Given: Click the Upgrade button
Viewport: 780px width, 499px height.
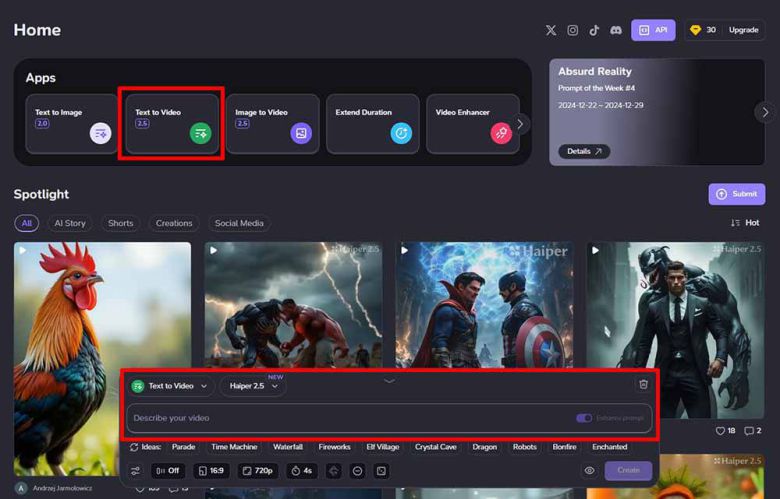Looking at the screenshot, I should 743,30.
